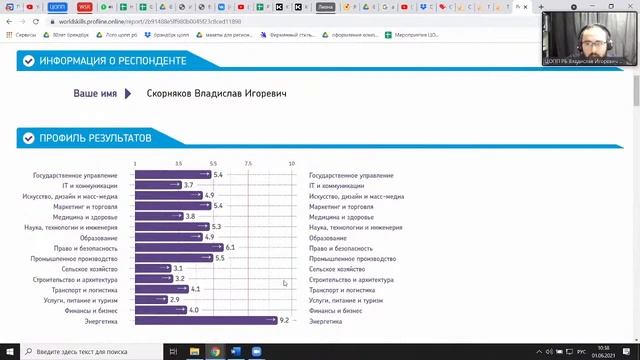This screenshot has height=360, width=640.
Task: Open Task View on the taskbar
Action: click(x=173, y=351)
